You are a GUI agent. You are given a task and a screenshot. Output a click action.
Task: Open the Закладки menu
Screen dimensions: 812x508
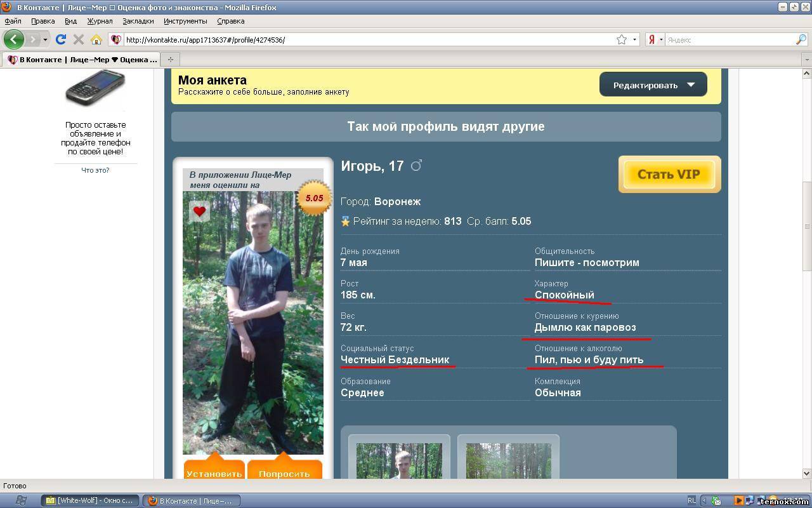(x=138, y=21)
